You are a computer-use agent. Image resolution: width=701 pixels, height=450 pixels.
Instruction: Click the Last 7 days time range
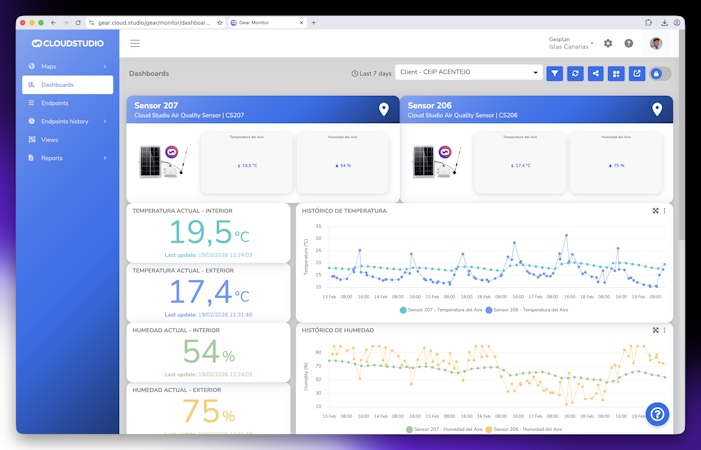pyautogui.click(x=371, y=74)
